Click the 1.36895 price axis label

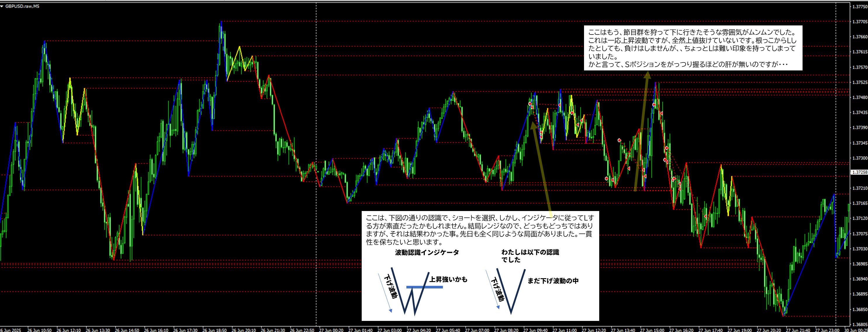tap(860, 294)
